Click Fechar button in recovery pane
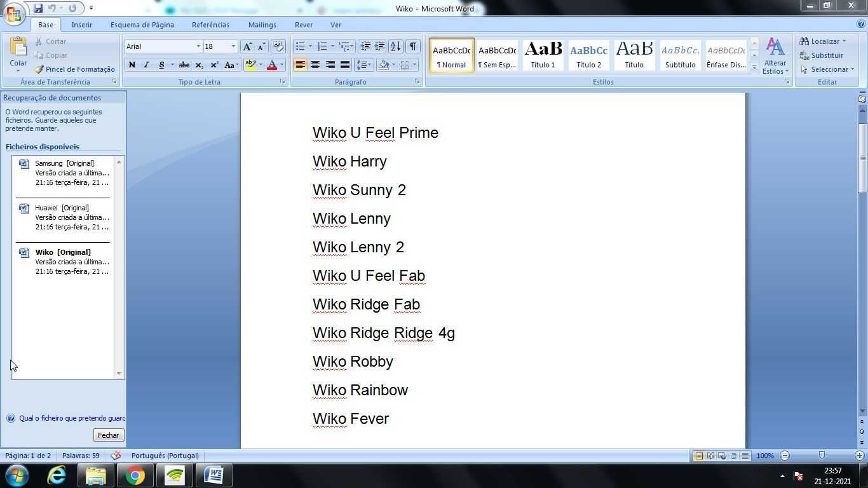The image size is (868, 488). pyautogui.click(x=108, y=435)
